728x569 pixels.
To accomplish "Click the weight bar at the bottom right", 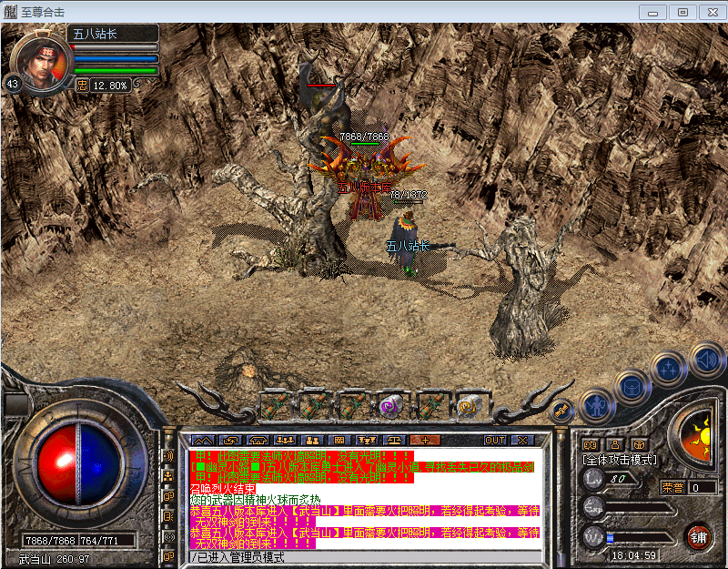I will tap(640, 539).
